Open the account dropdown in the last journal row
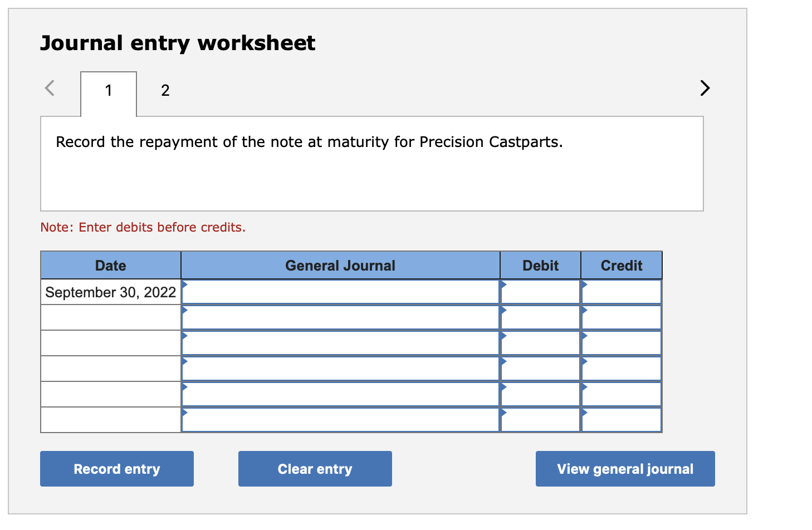The width and height of the screenshot is (812, 530). (x=185, y=413)
